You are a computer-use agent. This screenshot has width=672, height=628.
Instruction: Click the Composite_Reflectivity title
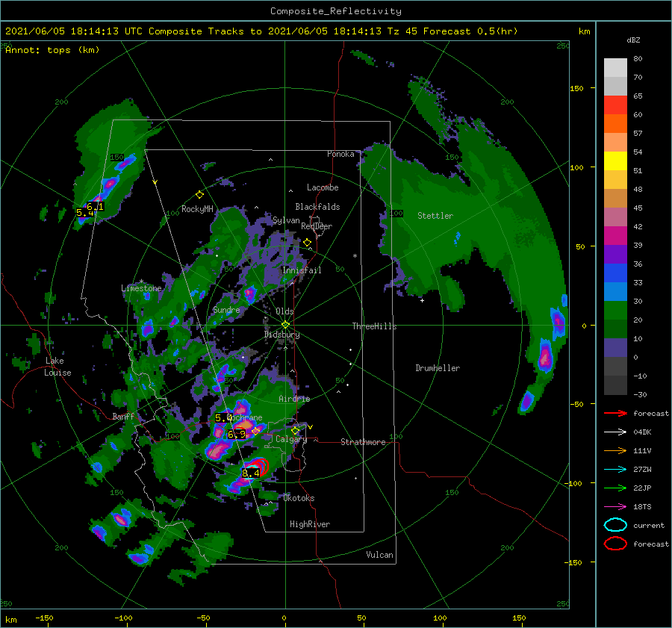(336, 11)
